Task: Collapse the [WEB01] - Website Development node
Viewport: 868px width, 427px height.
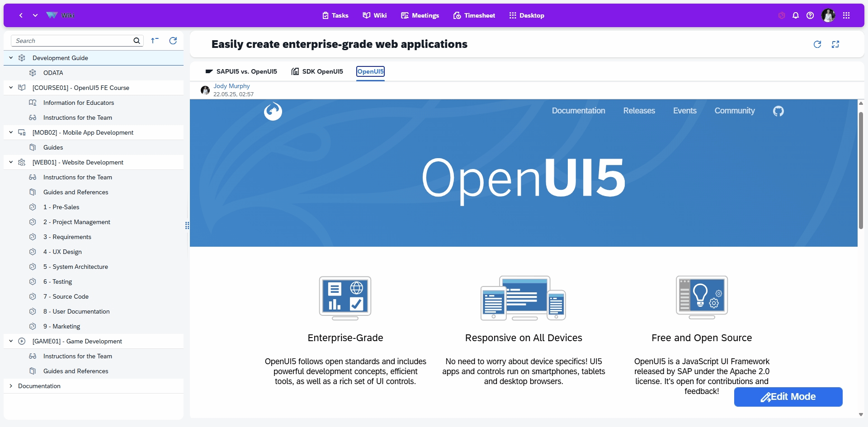Action: (11, 162)
